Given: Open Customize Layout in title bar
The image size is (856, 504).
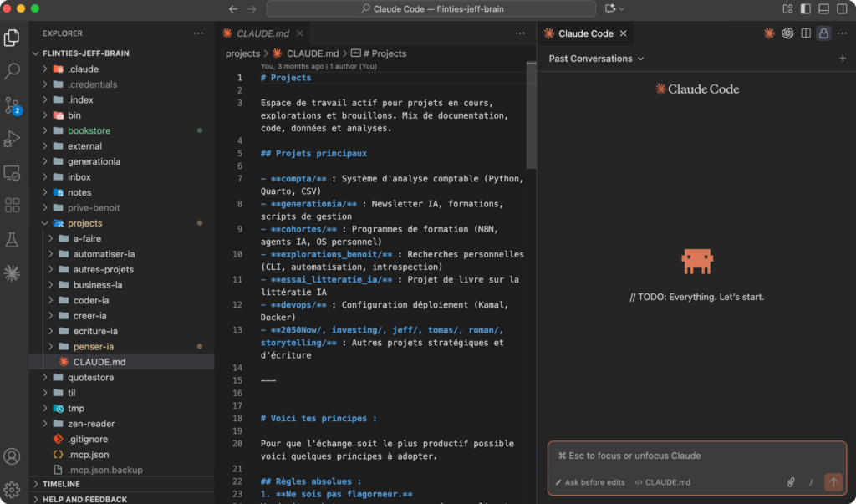Looking at the screenshot, I should [787, 8].
